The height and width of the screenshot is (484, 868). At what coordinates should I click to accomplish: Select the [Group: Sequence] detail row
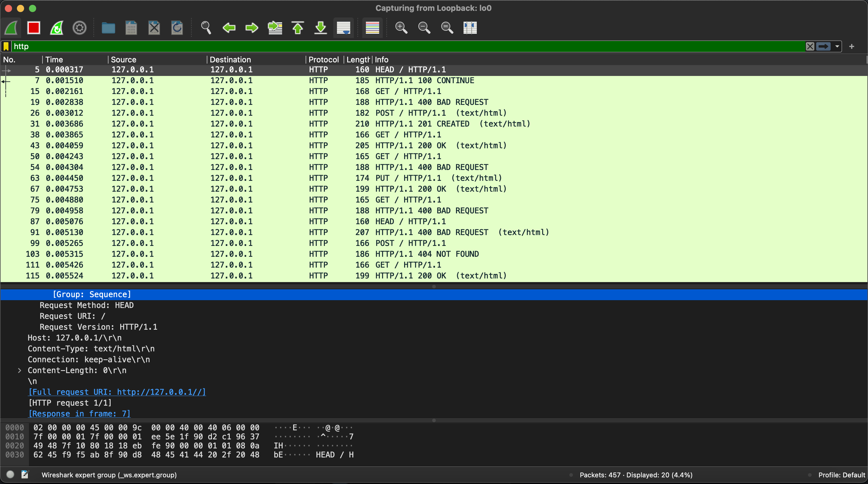click(434, 294)
